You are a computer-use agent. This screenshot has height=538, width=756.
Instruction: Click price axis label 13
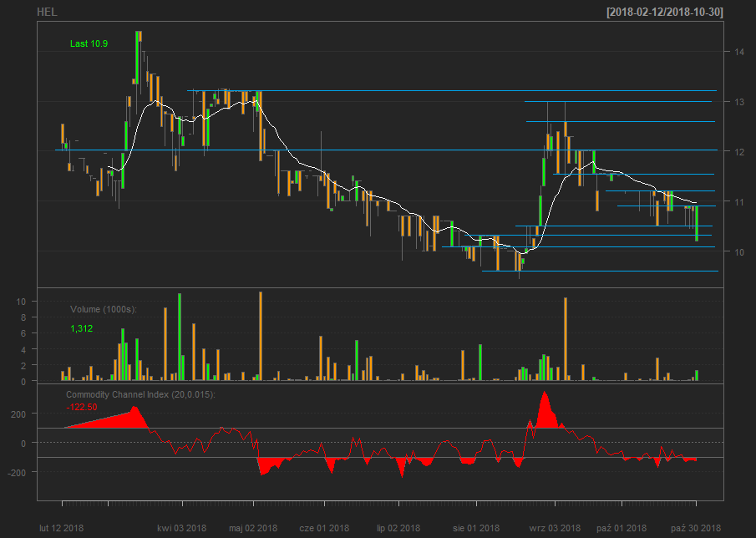[x=739, y=102]
